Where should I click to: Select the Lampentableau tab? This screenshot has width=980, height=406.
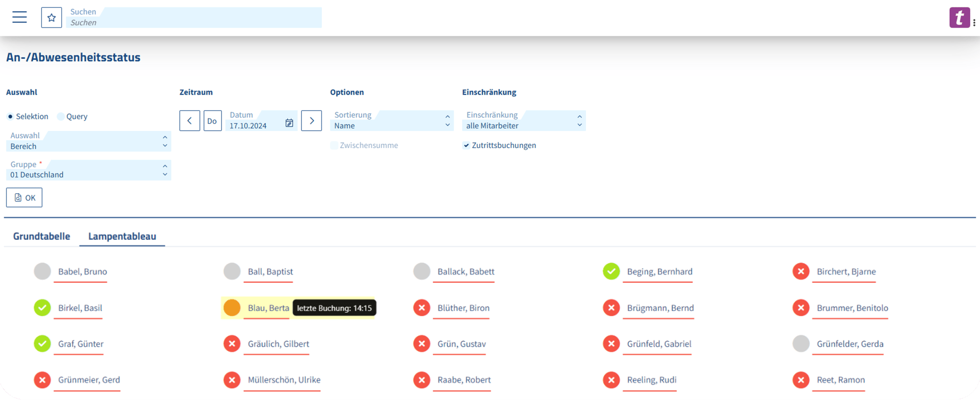[x=122, y=236]
